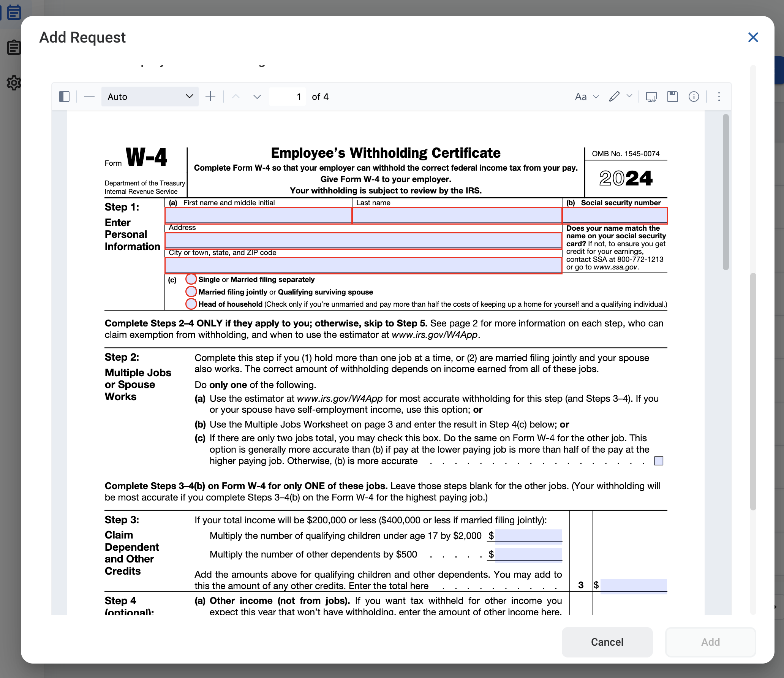Screen dimensions: 784x678
Task: Click the save floppy disk icon
Action: [672, 97]
